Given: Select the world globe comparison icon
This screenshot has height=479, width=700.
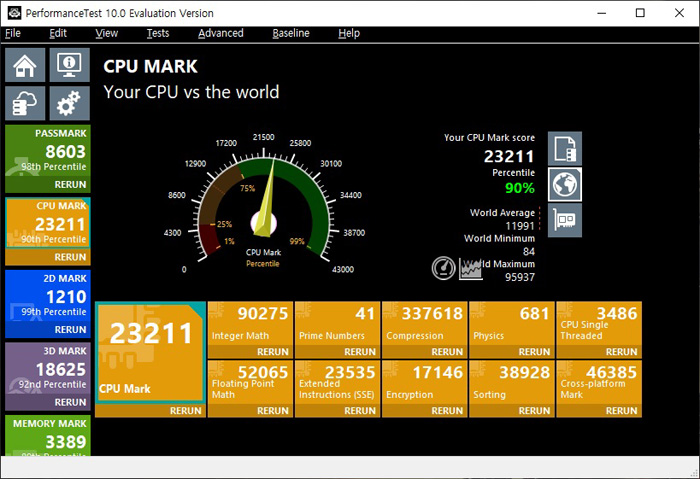Looking at the screenshot, I should [x=565, y=184].
